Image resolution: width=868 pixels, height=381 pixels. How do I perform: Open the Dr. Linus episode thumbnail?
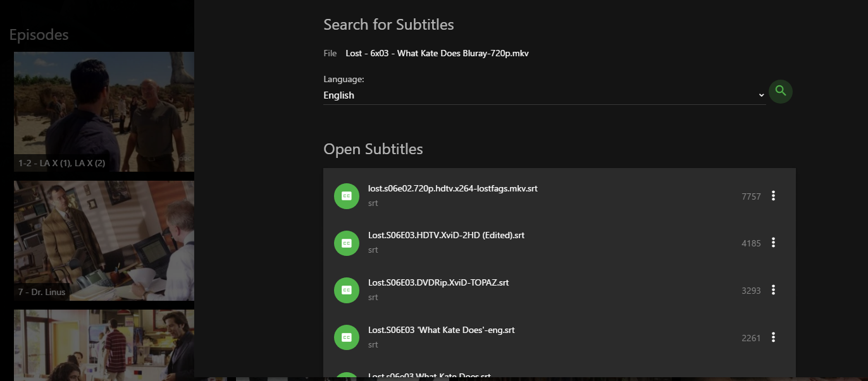pyautogui.click(x=104, y=240)
